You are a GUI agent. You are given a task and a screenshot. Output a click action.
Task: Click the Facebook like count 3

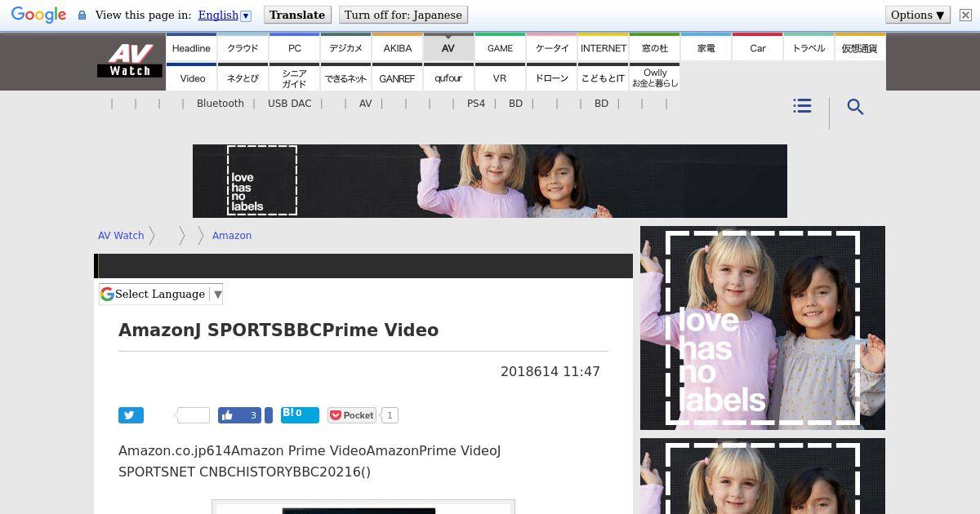click(x=253, y=415)
